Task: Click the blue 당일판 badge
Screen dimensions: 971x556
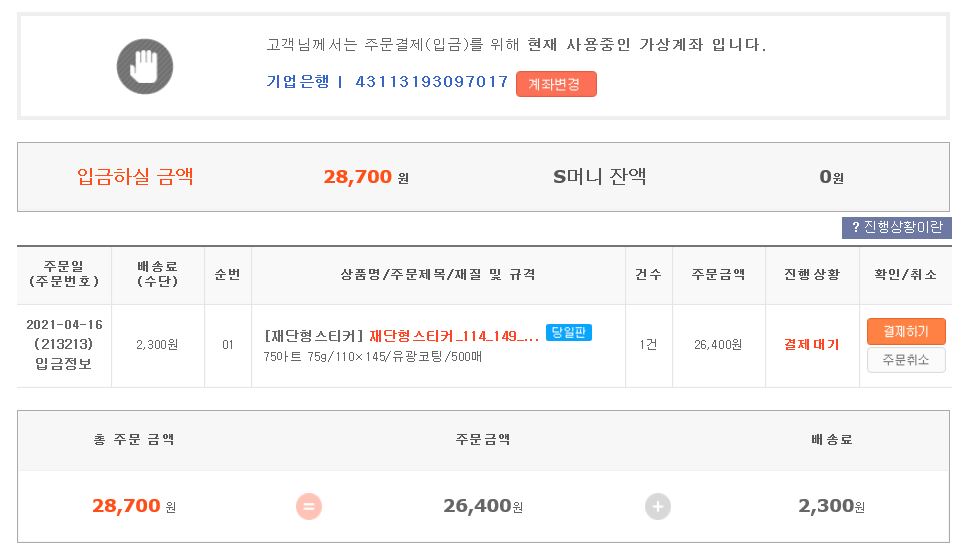Action: click(x=569, y=332)
